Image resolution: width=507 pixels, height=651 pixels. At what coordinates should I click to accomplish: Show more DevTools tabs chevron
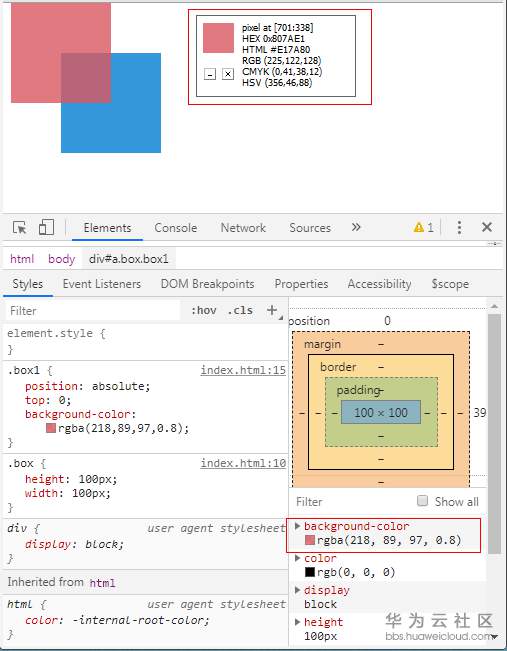356,227
